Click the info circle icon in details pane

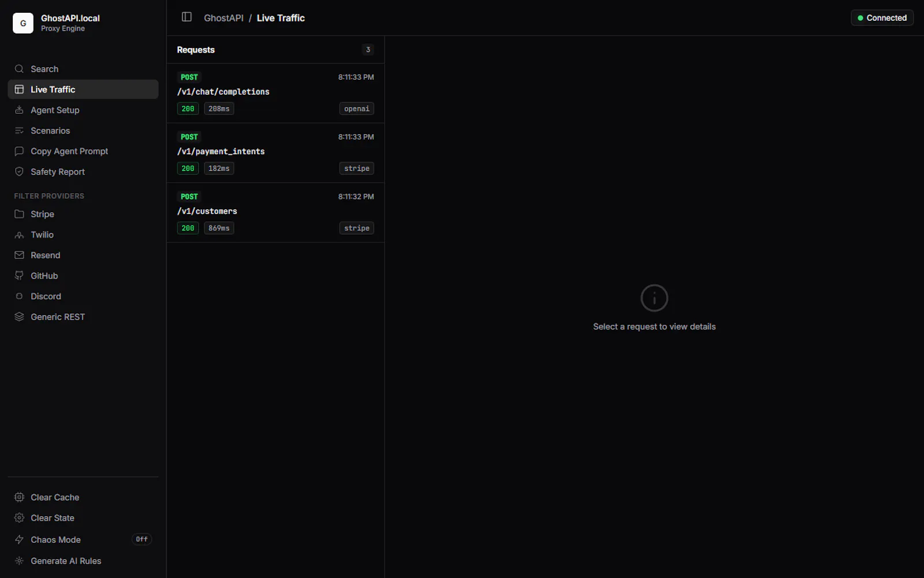point(654,298)
